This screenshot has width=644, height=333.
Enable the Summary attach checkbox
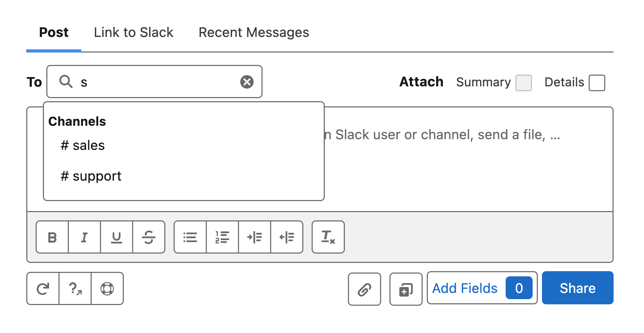(x=523, y=83)
